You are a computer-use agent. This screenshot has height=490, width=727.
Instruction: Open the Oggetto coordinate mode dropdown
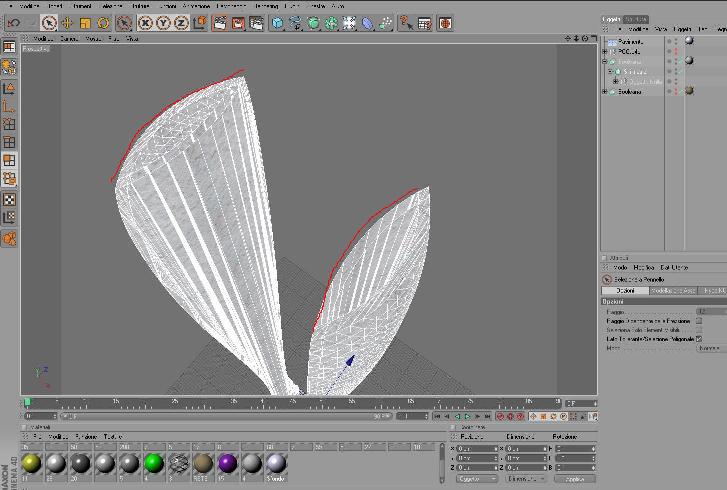click(x=477, y=478)
